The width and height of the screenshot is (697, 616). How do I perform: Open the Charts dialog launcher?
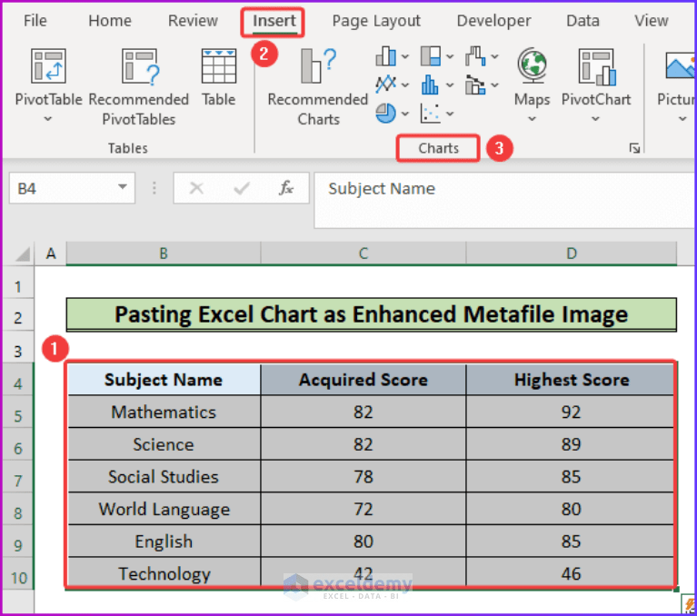click(x=634, y=148)
